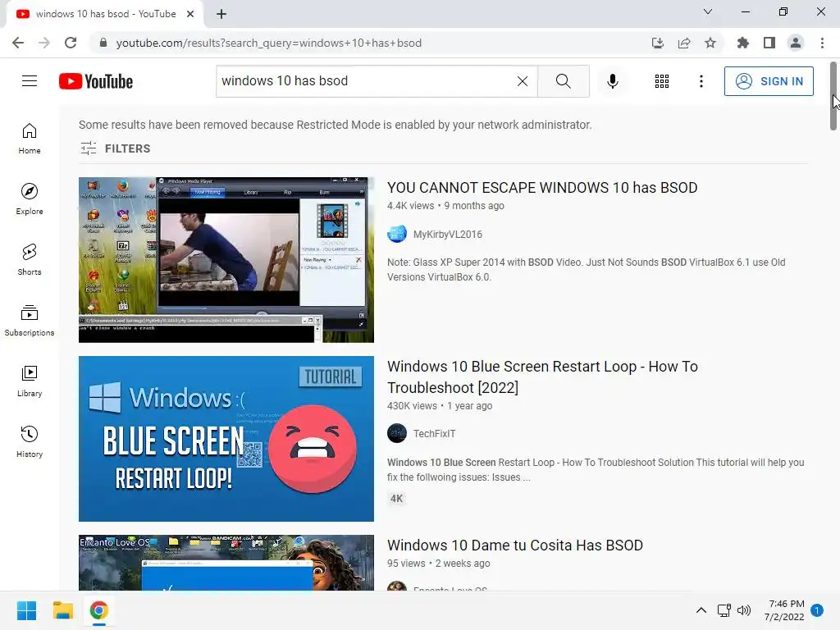Open Library in the sidebar
Screen dimensions: 840x630
pos(30,381)
